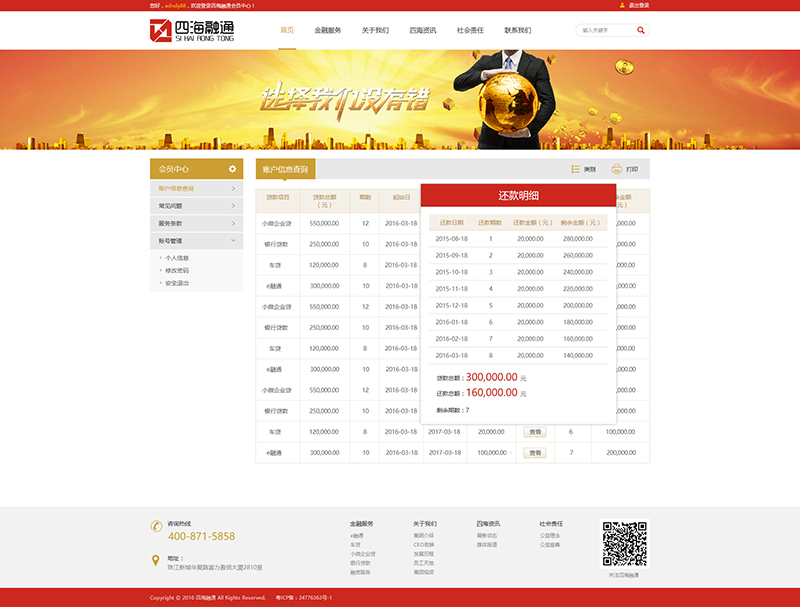
Task: Select the 2016-01-18 repayment date
Action: [x=452, y=322]
